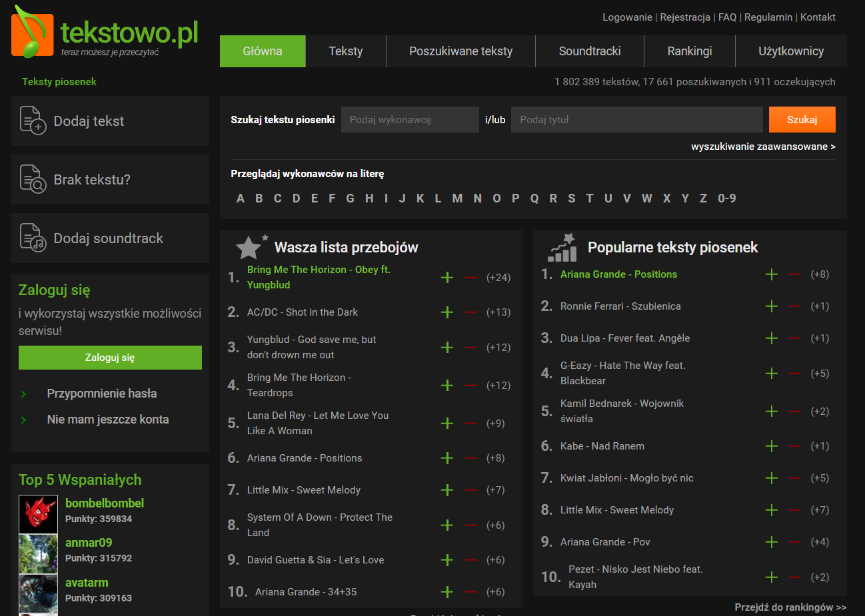Upvote System Of A Down - Protect The Land
This screenshot has width=865, height=616.
447,525
